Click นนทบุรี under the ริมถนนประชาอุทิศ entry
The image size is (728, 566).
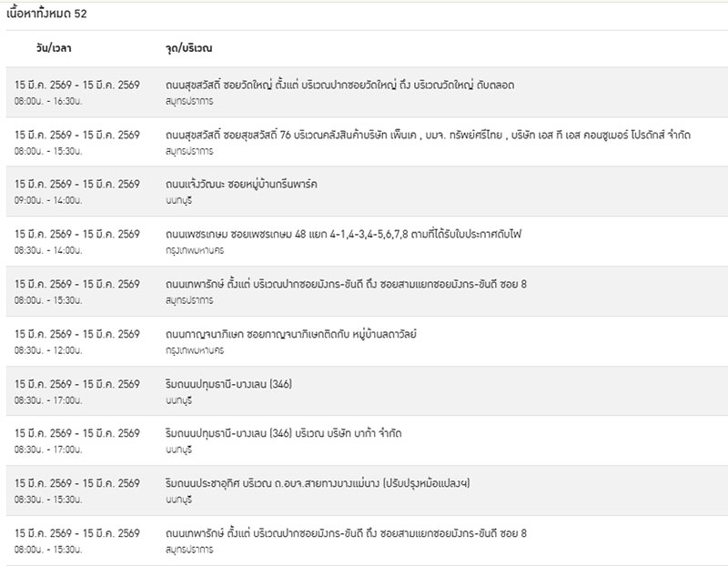[178, 499]
